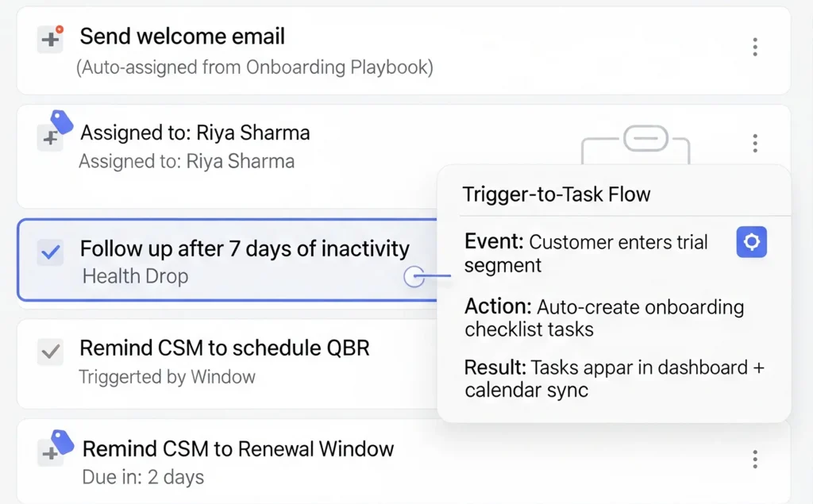Click the connector circle on Follow up card

[x=414, y=277]
